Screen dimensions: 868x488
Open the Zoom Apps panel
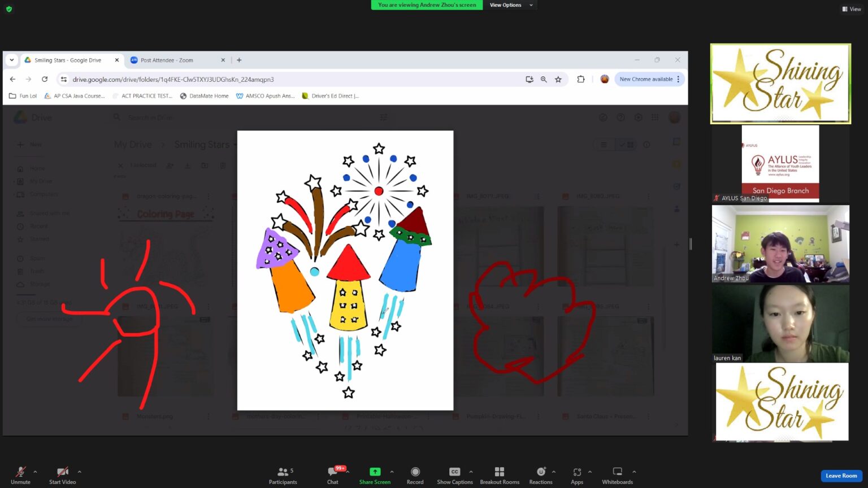[x=577, y=475]
